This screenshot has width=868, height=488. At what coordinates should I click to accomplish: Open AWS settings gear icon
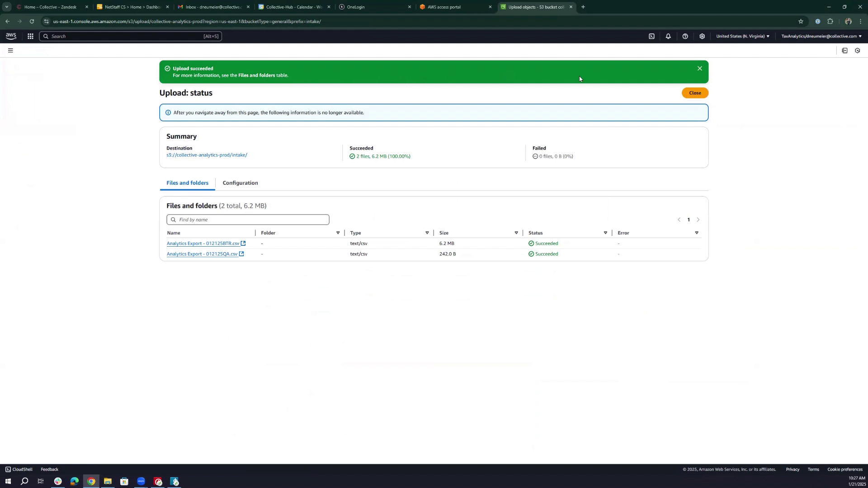pyautogui.click(x=702, y=36)
